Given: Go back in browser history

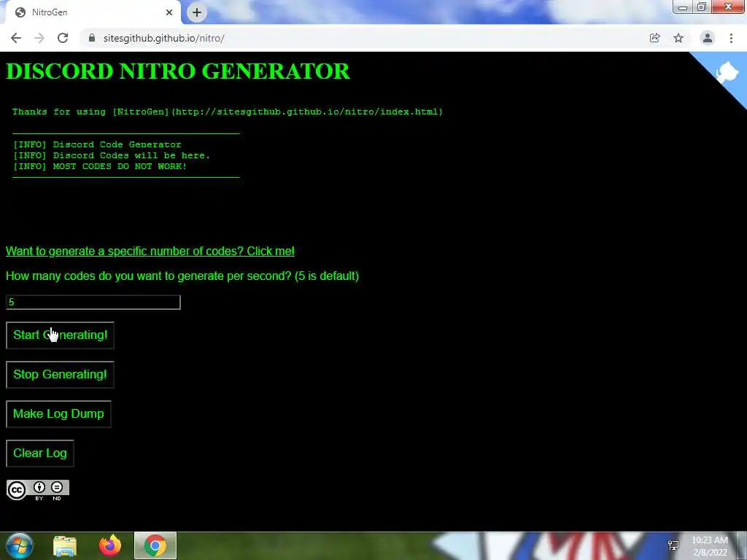Looking at the screenshot, I should (x=16, y=38).
